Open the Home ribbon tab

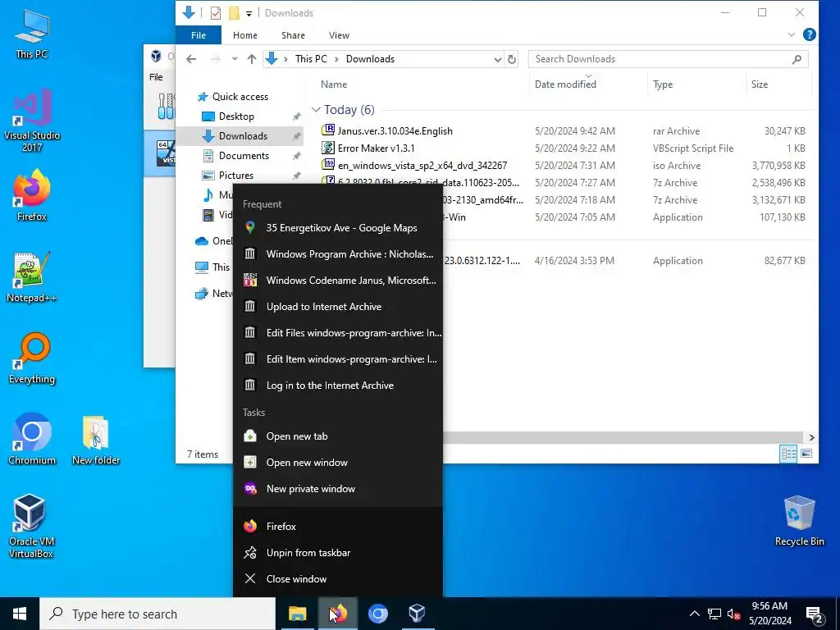(245, 35)
